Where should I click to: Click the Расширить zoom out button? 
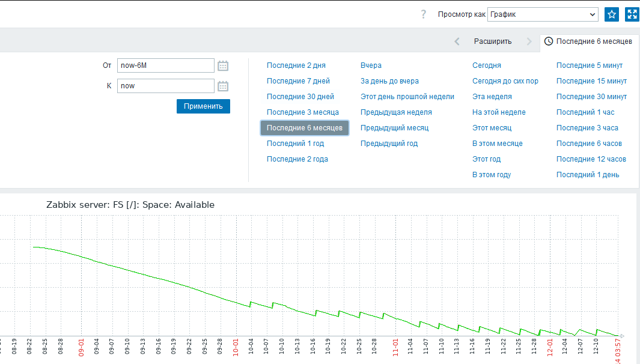point(493,41)
